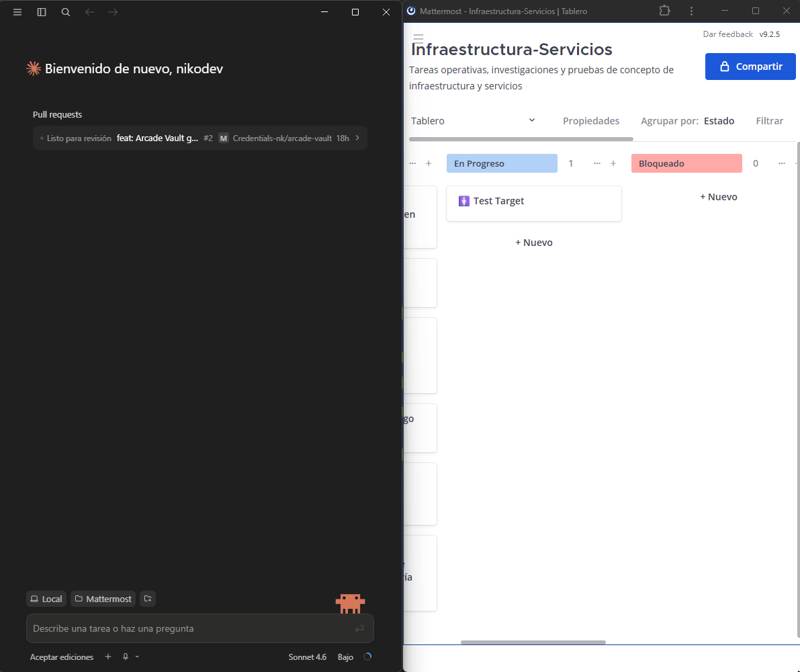Click the Listo para revisión status label
Screen dimensions: 800x672
point(79,138)
